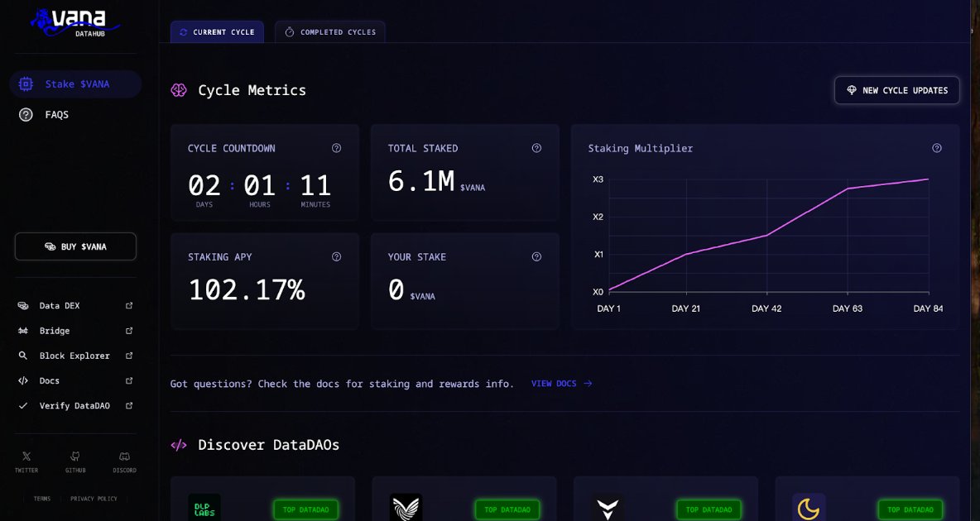Click the Your Stake help icon
980x521 pixels.
tap(536, 257)
